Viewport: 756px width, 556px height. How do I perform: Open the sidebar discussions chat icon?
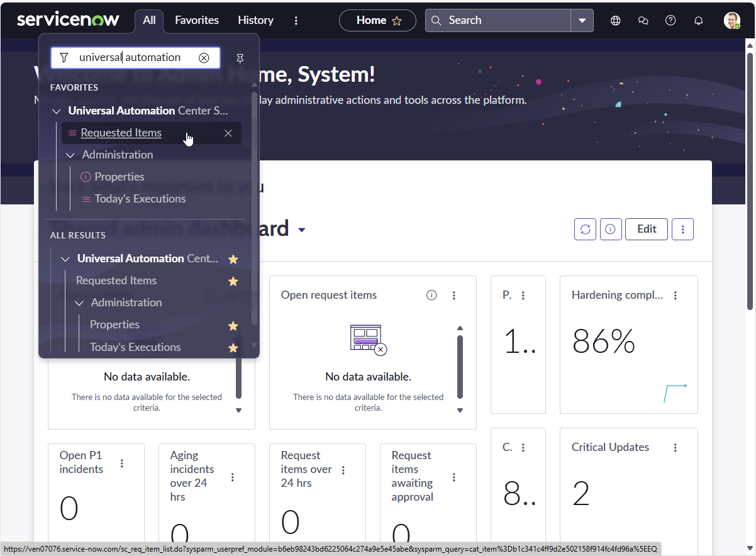pyautogui.click(x=643, y=20)
